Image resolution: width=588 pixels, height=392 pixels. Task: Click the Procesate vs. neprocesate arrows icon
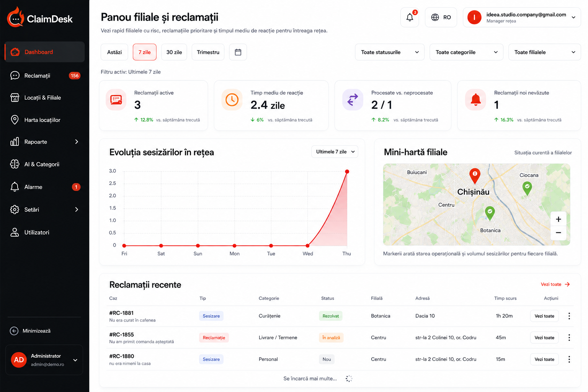coord(353,100)
